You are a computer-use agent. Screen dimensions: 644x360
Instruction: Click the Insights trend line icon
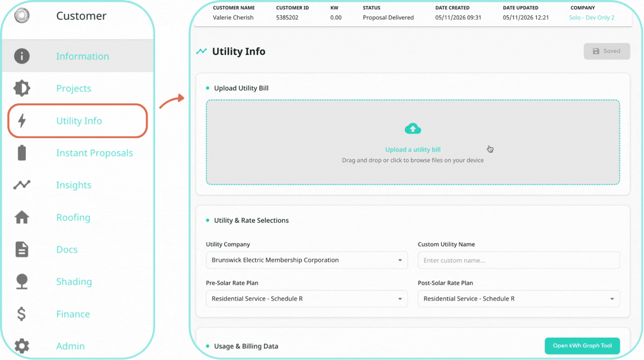22,185
